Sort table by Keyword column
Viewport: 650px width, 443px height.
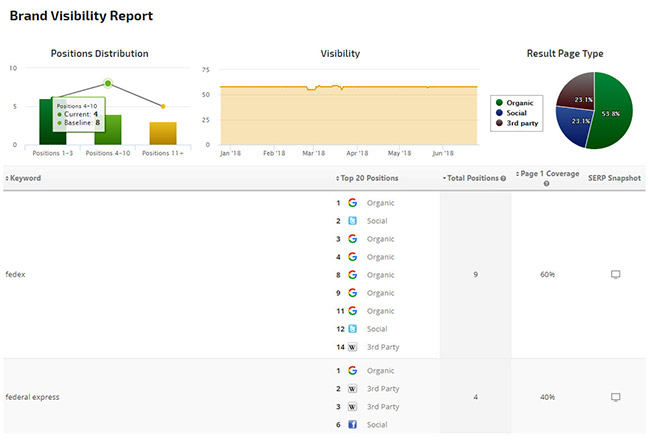25,178
